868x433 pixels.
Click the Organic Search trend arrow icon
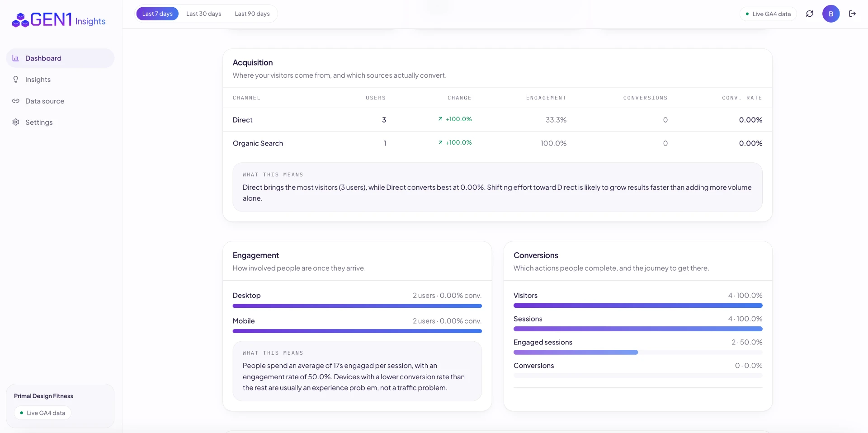(440, 142)
